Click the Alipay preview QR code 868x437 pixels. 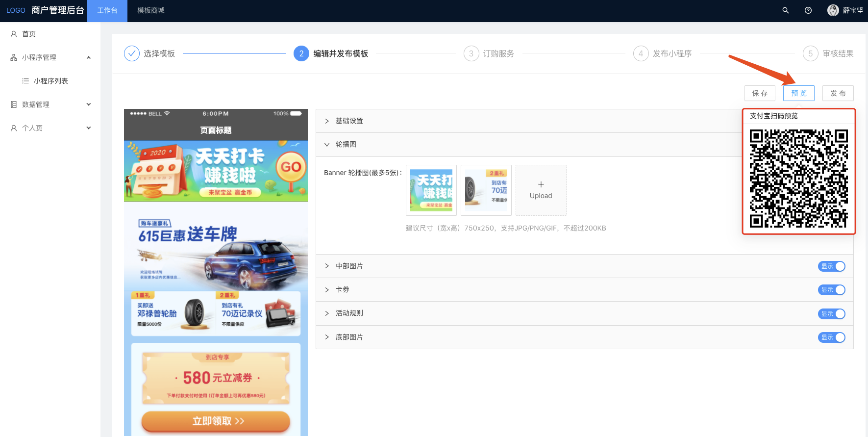(x=799, y=179)
